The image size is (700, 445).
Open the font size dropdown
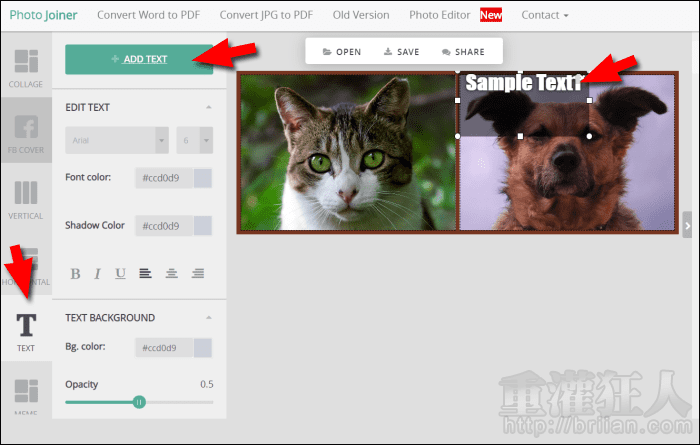point(194,141)
